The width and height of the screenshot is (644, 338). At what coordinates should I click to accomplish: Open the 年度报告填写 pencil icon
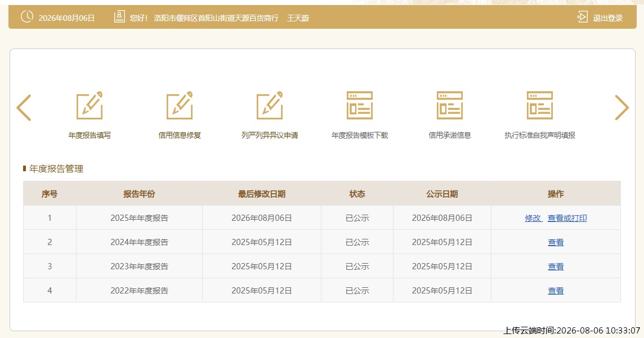coord(90,105)
